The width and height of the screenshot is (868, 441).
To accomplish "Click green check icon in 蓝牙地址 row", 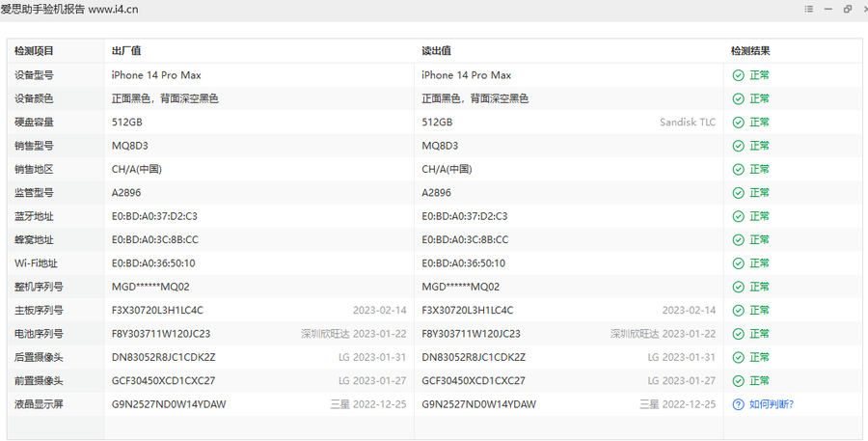I will click(738, 216).
